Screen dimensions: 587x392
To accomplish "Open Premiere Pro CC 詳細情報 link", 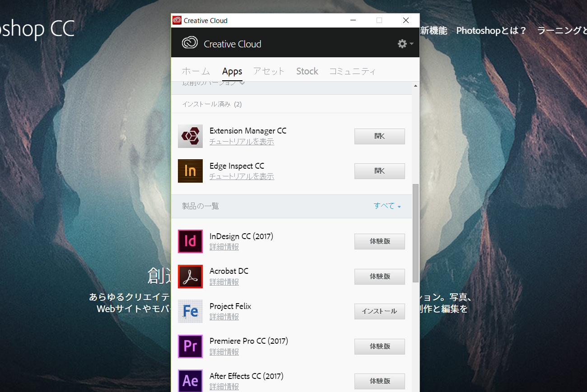I will (x=224, y=352).
